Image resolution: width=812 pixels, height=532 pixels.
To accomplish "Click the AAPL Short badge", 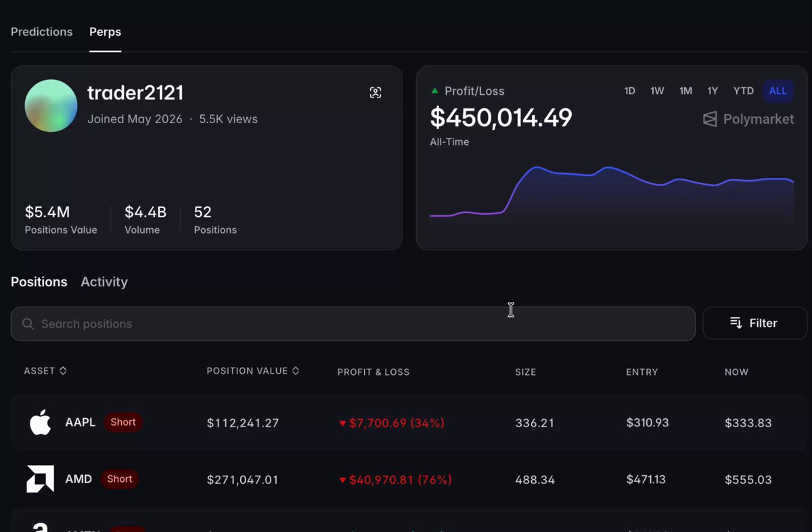I will (123, 422).
